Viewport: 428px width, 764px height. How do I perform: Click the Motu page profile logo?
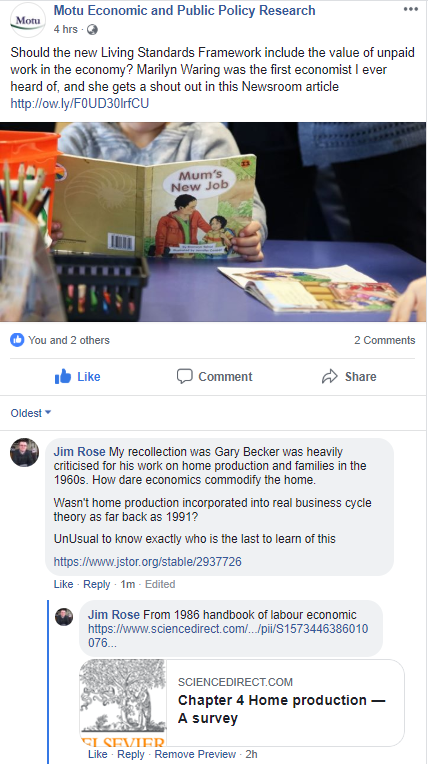click(28, 20)
